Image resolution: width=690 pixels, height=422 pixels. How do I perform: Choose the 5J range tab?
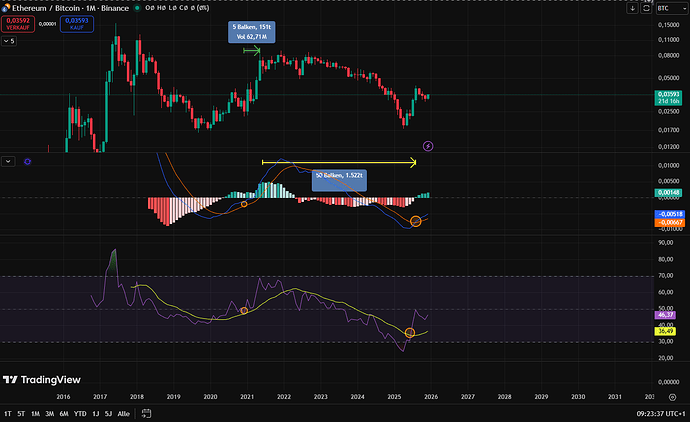tap(108, 413)
